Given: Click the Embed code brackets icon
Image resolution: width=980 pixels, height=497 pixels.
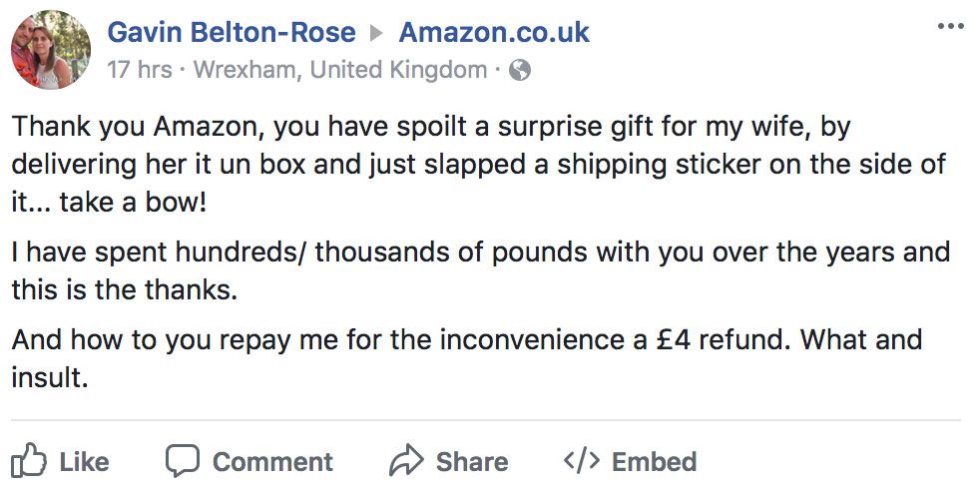Looking at the screenshot, I should 581,461.
